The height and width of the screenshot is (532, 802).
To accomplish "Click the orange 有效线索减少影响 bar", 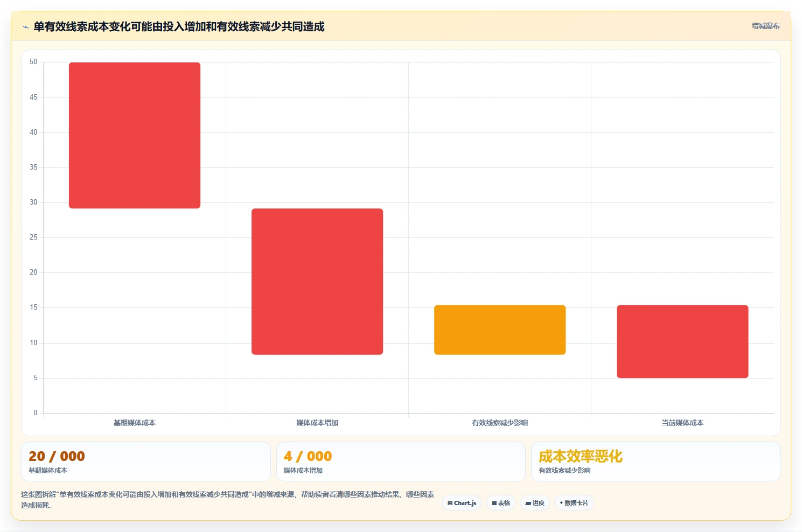I will click(500, 330).
